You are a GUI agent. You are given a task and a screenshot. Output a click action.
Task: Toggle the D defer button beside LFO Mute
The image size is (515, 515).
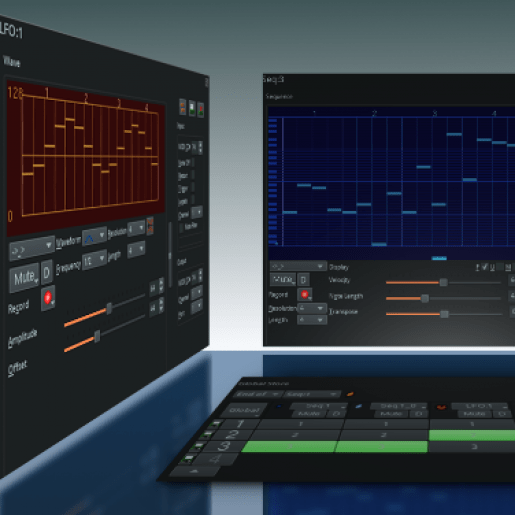pos(47,273)
